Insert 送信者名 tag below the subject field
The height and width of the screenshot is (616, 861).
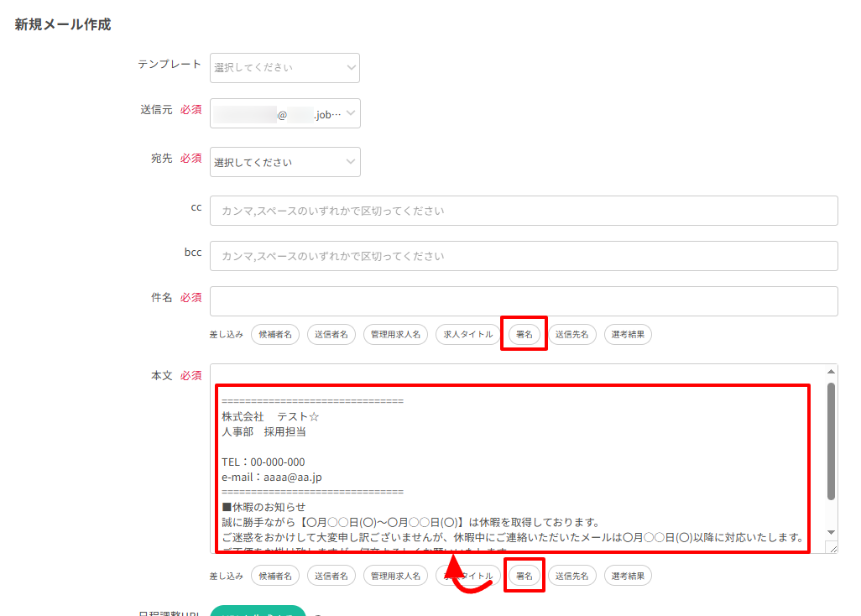tap(331, 335)
